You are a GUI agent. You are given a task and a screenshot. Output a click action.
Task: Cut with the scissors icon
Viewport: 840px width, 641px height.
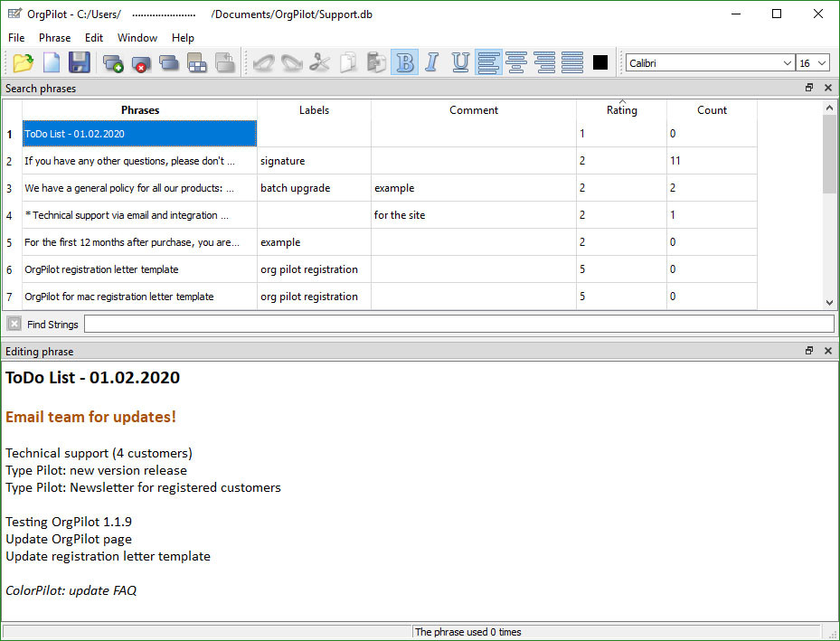320,63
